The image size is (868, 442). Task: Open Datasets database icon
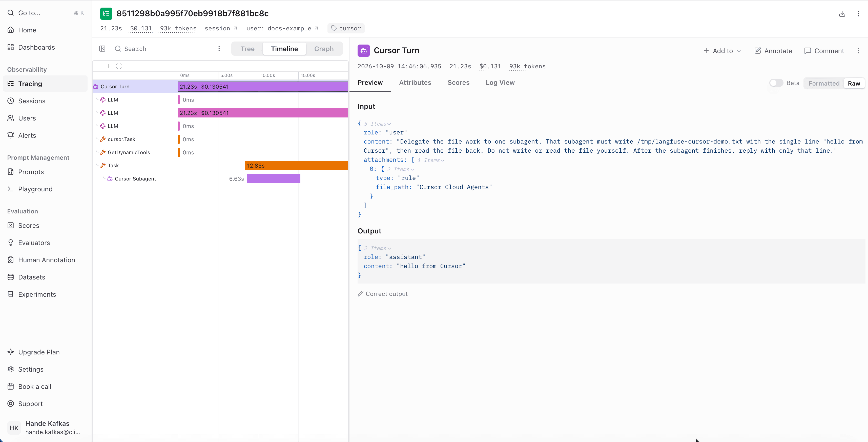(11, 277)
